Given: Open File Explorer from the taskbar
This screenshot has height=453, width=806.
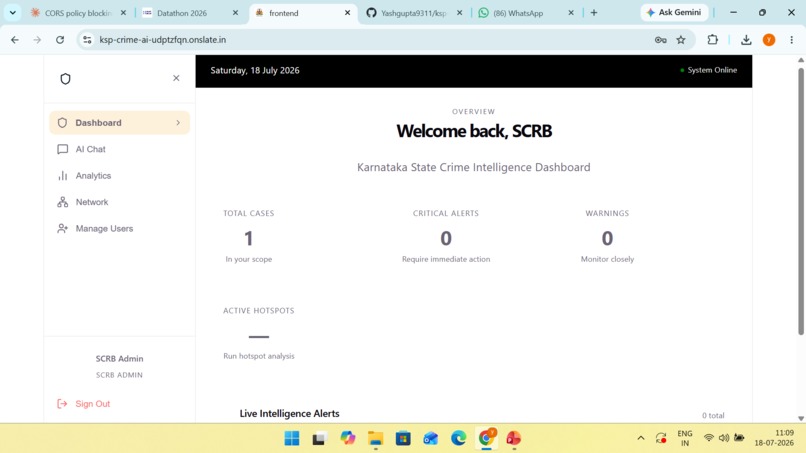Looking at the screenshot, I should pos(375,439).
